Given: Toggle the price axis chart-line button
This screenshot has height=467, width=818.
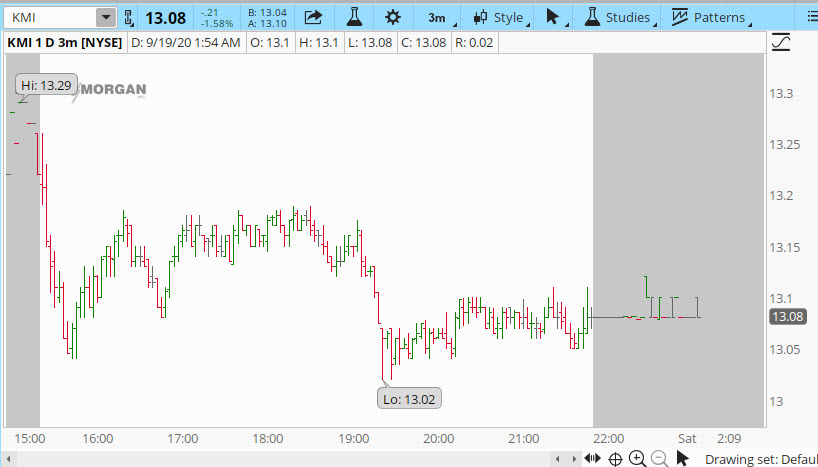Looking at the screenshot, I should click(780, 42).
